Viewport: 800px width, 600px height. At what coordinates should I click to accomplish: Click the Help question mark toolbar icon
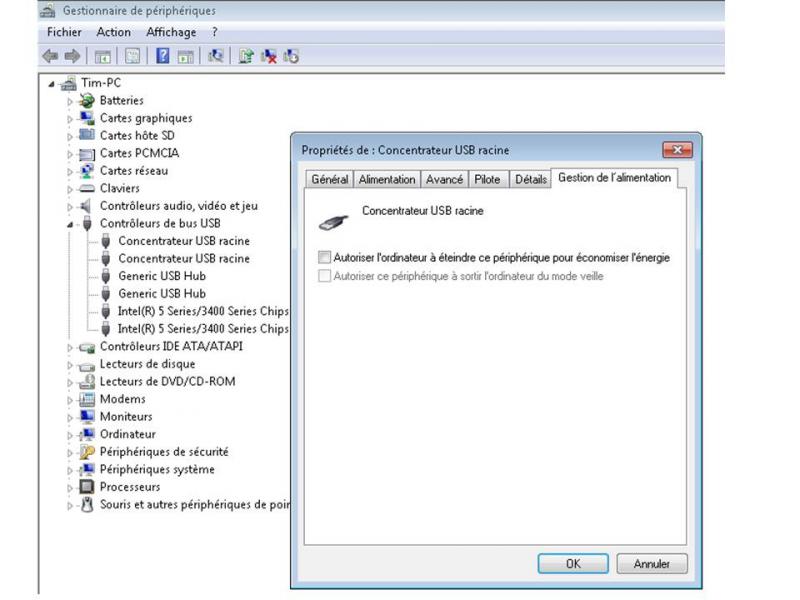click(x=162, y=57)
